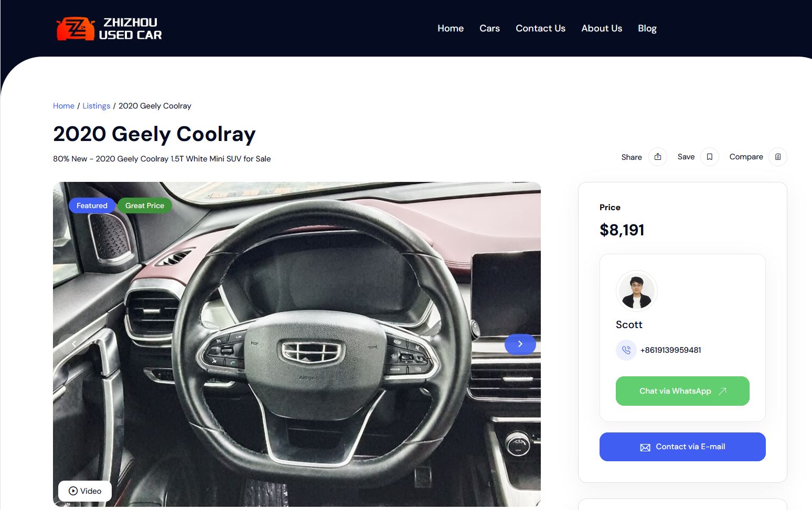Call phone number +8619139959481
The width and height of the screenshot is (812, 510).
tap(670, 350)
